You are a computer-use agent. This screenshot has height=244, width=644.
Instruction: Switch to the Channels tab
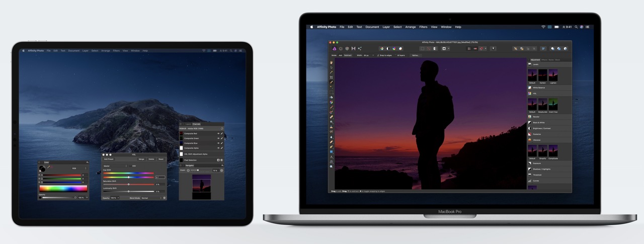click(x=196, y=124)
